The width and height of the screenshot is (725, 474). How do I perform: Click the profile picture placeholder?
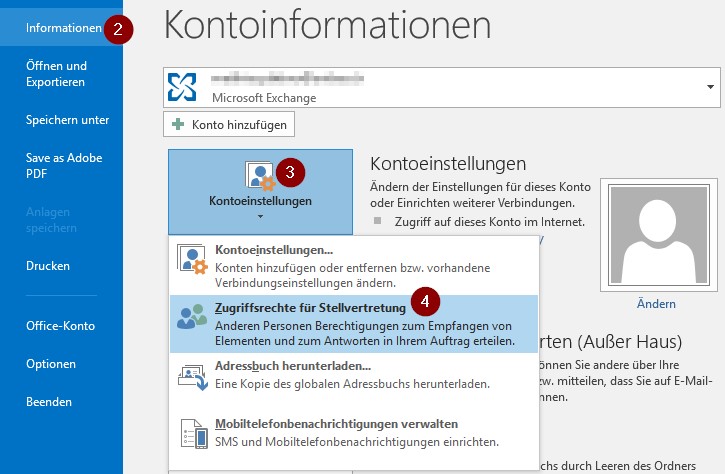[x=656, y=235]
